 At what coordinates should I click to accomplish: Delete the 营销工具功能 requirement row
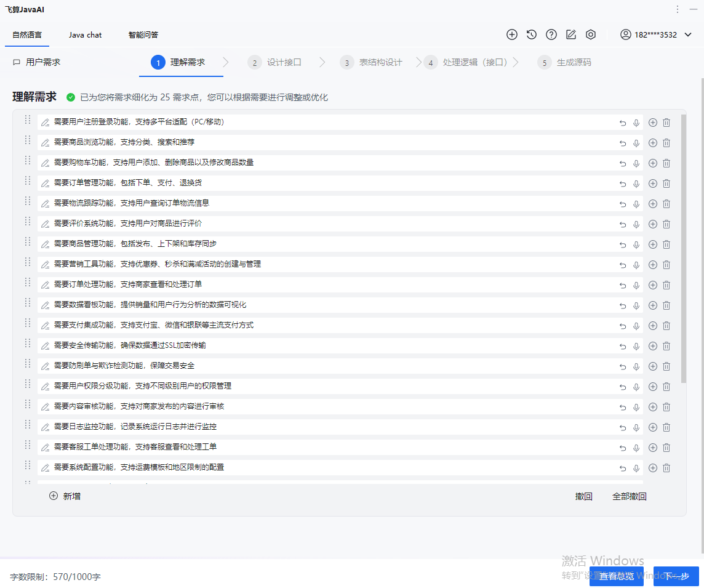pos(666,265)
